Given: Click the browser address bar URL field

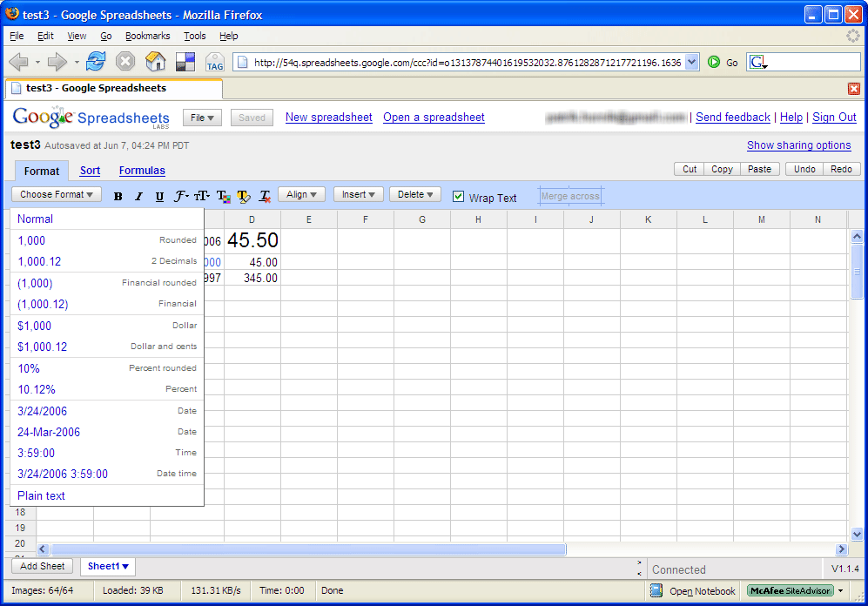Looking at the screenshot, I should 467,62.
